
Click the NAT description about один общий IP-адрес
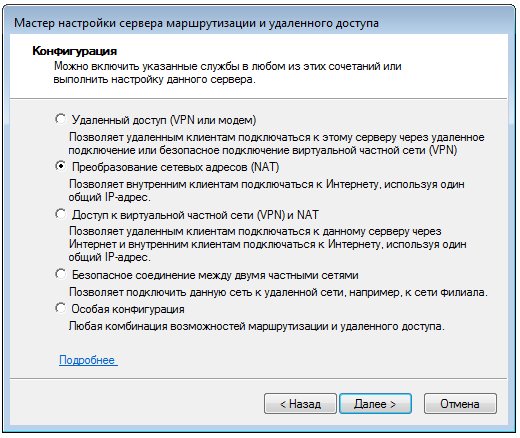pos(266,191)
